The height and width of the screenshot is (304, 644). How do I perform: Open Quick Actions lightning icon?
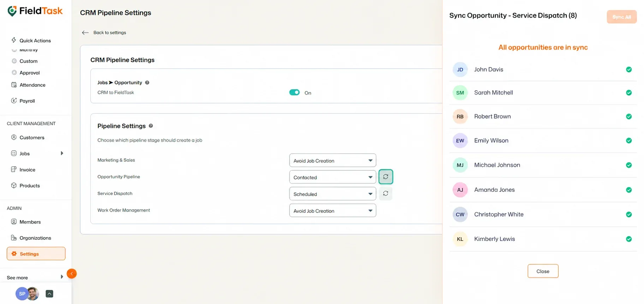coord(14,40)
